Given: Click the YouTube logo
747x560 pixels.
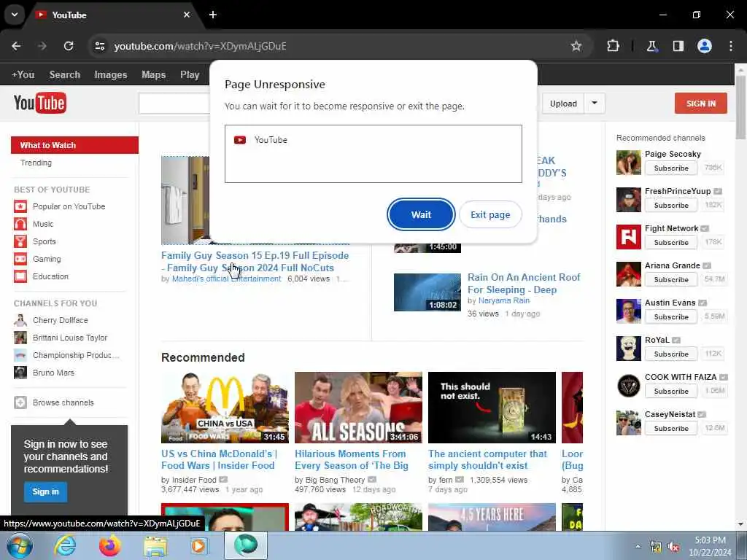Looking at the screenshot, I should click(40, 103).
